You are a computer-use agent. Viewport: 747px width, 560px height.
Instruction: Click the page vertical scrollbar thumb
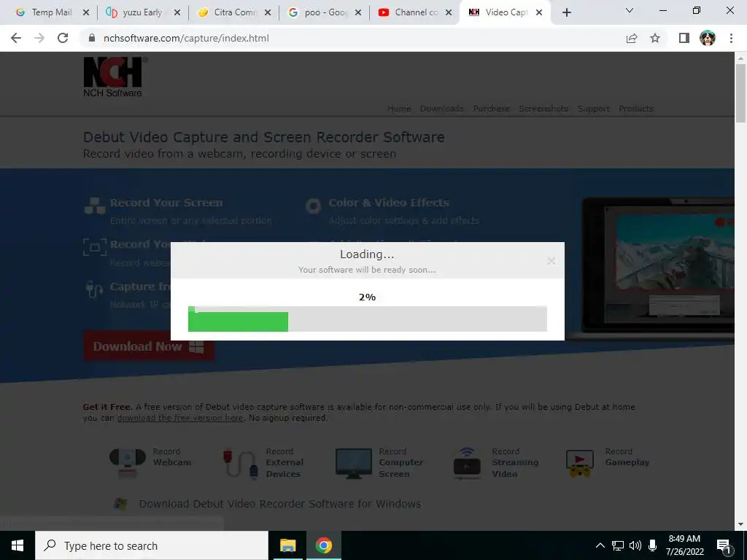click(x=740, y=93)
